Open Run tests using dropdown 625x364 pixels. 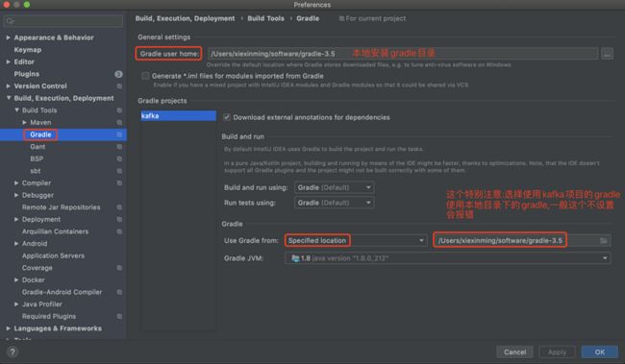coord(334,203)
